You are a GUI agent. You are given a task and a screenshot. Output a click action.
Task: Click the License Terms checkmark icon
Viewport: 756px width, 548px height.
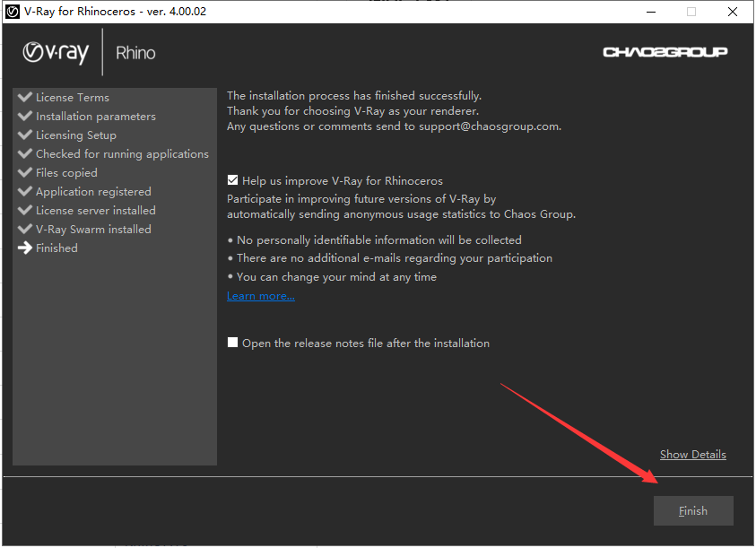coord(24,97)
